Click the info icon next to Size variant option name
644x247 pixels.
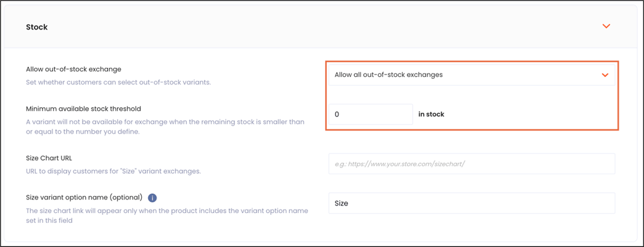152,198
